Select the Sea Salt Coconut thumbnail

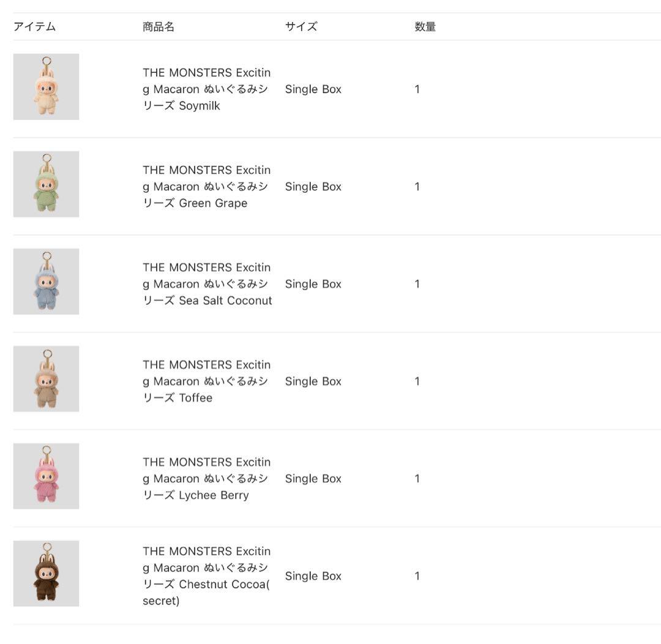46,282
